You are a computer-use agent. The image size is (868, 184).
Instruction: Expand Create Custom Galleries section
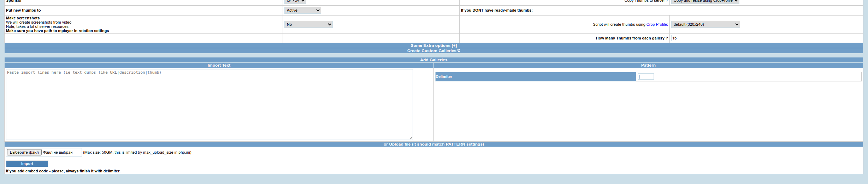(x=433, y=51)
